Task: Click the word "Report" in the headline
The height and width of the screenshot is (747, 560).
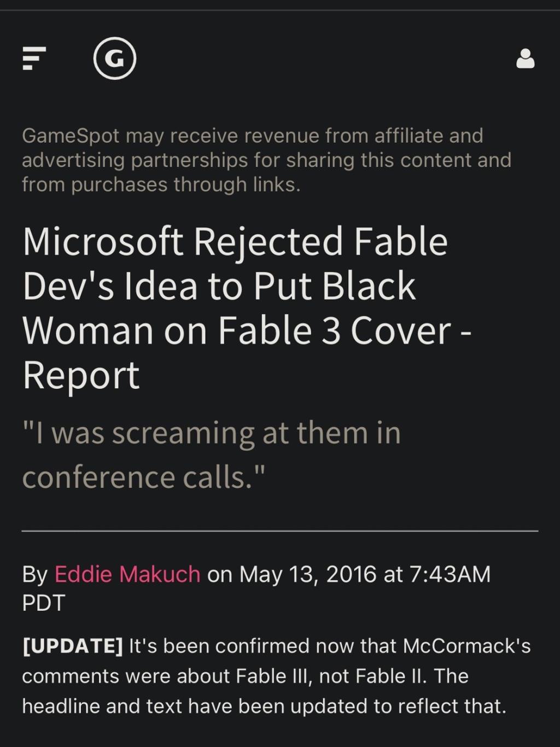Action: pyautogui.click(x=81, y=376)
